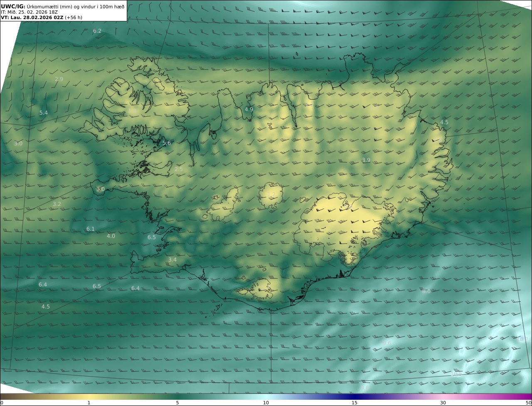Click the 6.2 value label near top

click(x=97, y=31)
